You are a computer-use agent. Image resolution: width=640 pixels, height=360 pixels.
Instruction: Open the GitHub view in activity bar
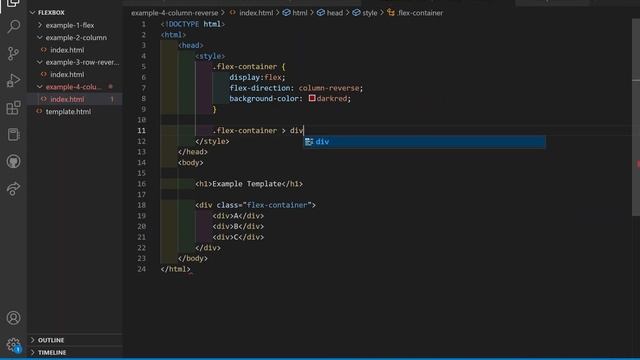tap(13, 162)
